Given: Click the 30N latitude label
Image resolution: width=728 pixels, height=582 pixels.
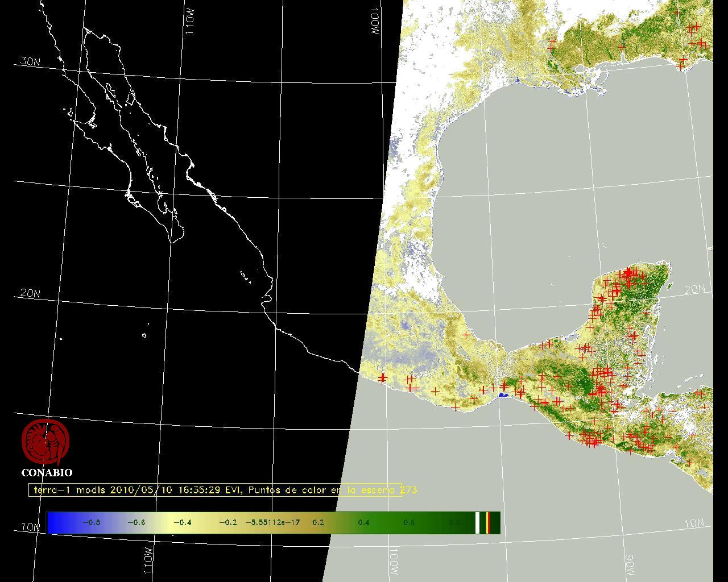Looking at the screenshot, I should [x=30, y=61].
